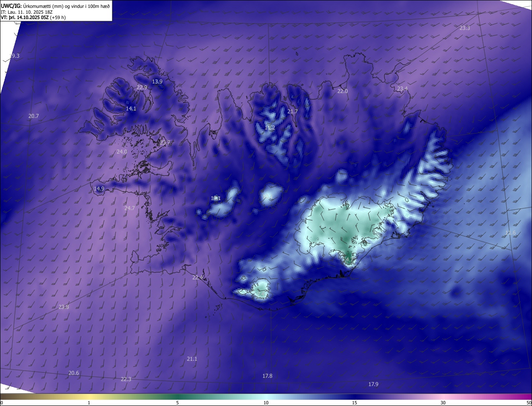This screenshot has width=532, height=406.
Task: Click the 13.9 value over Westfjords
Action: pyautogui.click(x=157, y=81)
